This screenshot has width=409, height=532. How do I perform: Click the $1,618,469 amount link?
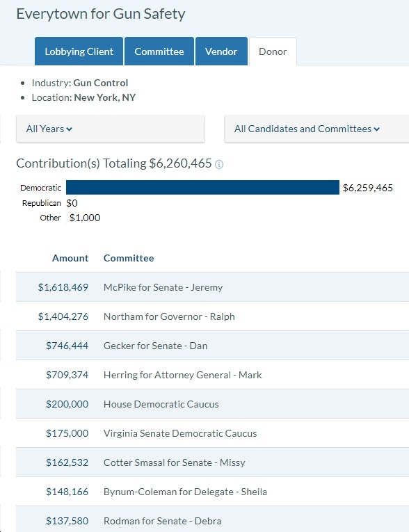tap(63, 287)
